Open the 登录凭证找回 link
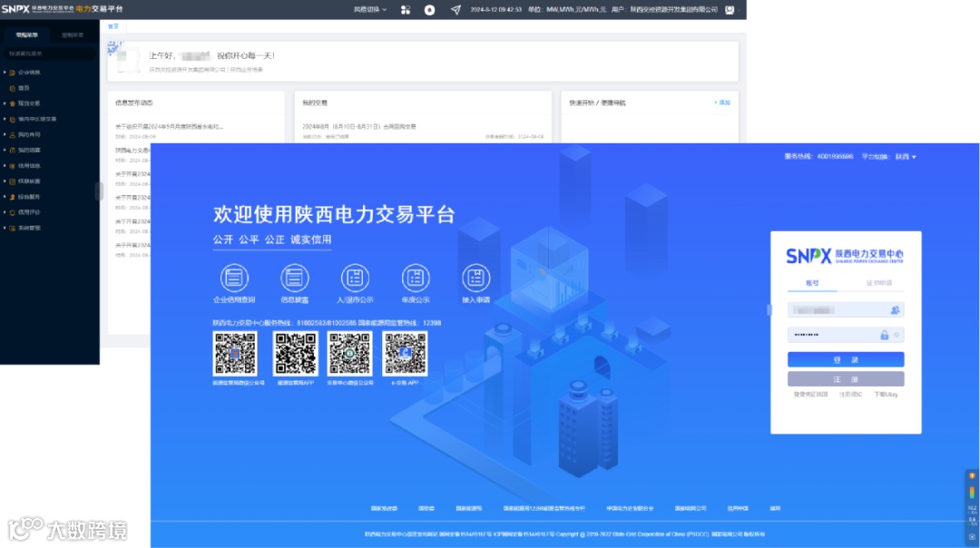The image size is (980, 548). (x=810, y=395)
